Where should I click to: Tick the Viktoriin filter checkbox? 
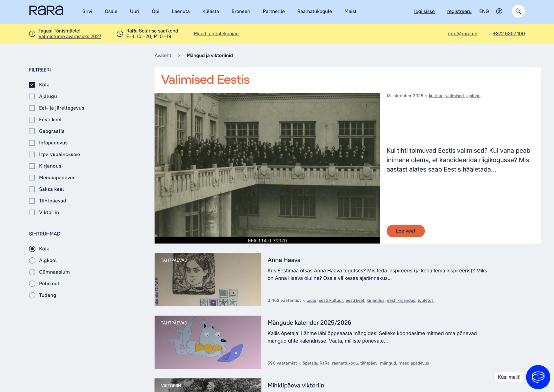tap(32, 212)
